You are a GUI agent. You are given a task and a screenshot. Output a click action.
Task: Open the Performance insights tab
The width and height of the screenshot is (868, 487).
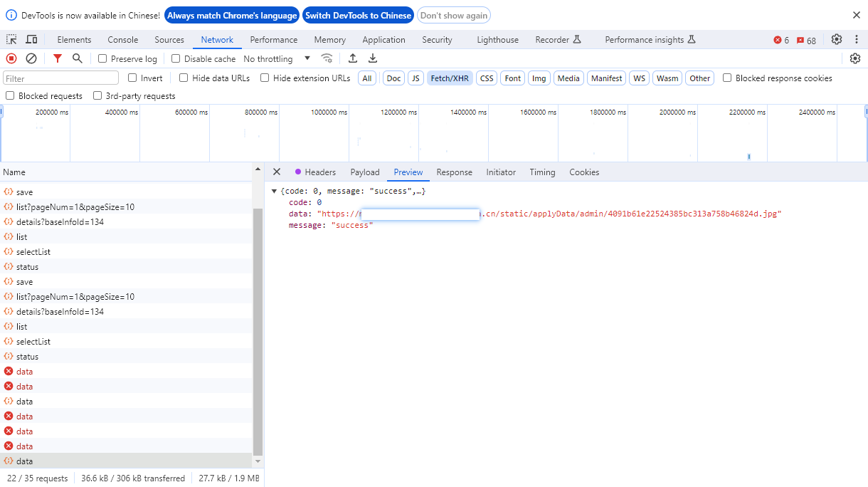pyautogui.click(x=650, y=40)
